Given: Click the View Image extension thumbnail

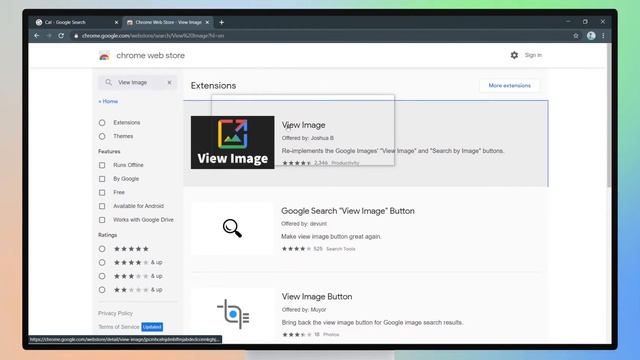Looking at the screenshot, I should pyautogui.click(x=233, y=142).
